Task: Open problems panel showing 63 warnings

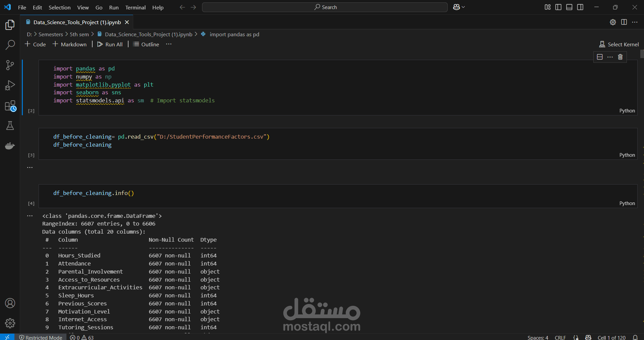Action: click(82, 337)
